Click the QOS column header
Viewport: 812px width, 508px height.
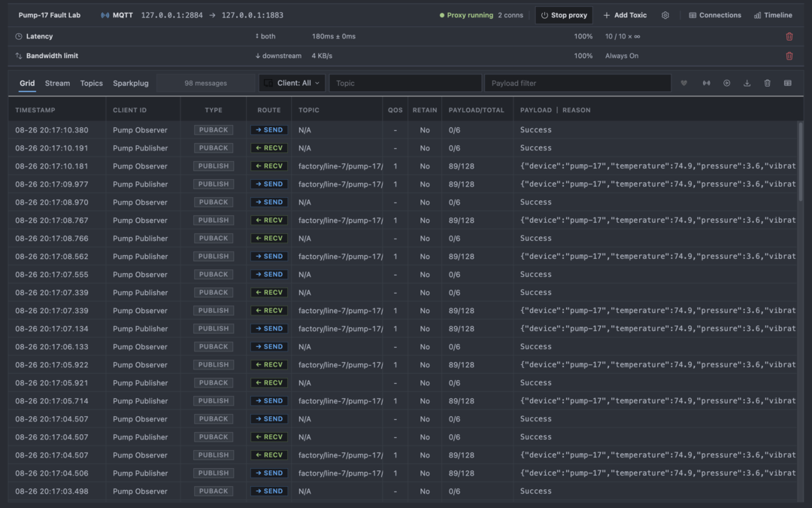point(395,110)
